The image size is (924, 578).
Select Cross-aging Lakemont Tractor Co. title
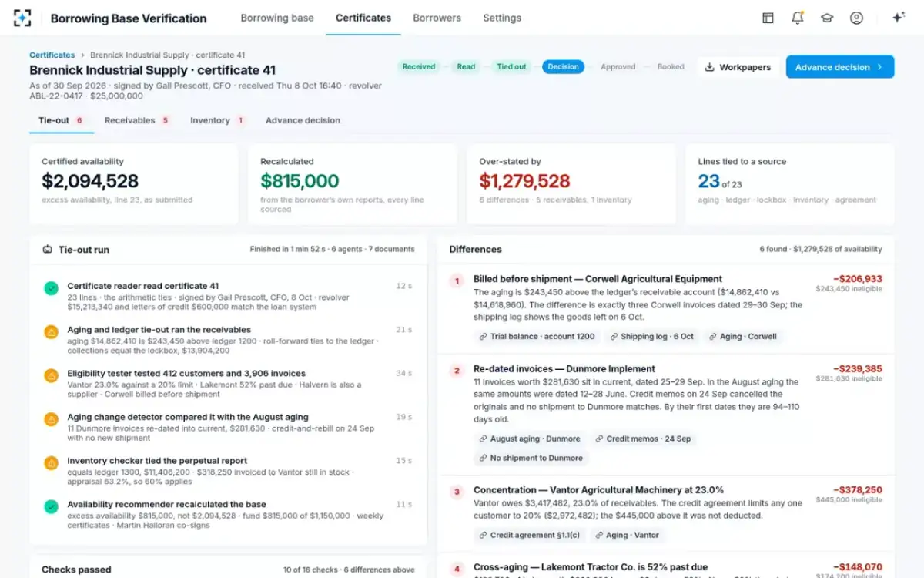click(x=591, y=567)
